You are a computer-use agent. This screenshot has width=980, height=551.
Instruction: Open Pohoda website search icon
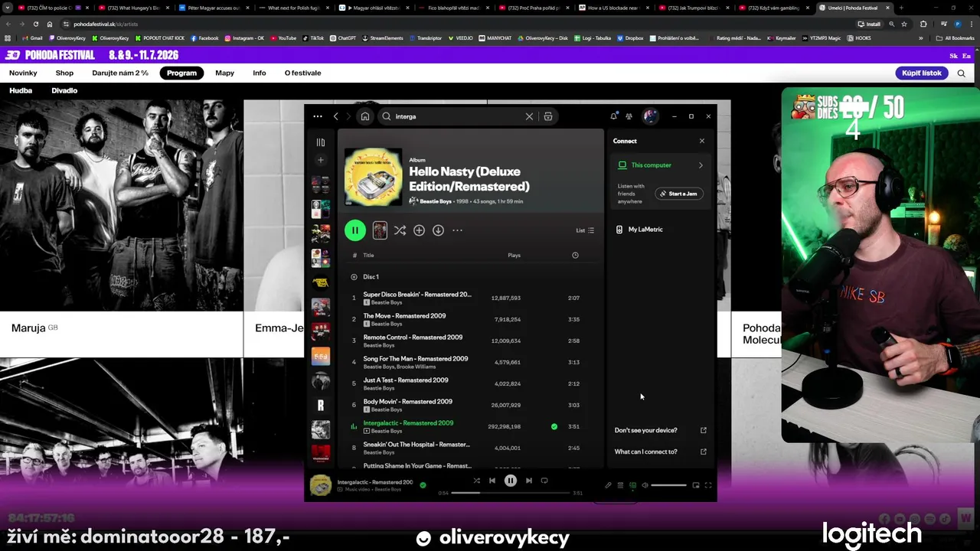[x=961, y=73]
